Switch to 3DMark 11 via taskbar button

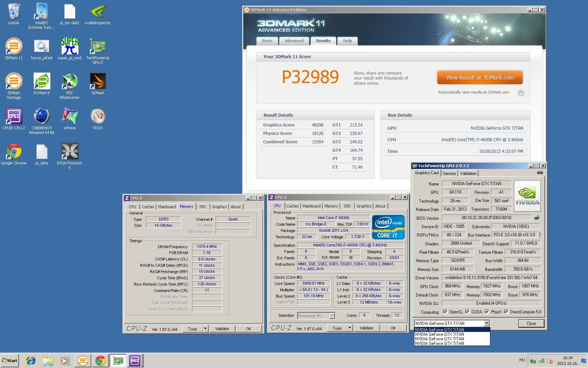83,360
